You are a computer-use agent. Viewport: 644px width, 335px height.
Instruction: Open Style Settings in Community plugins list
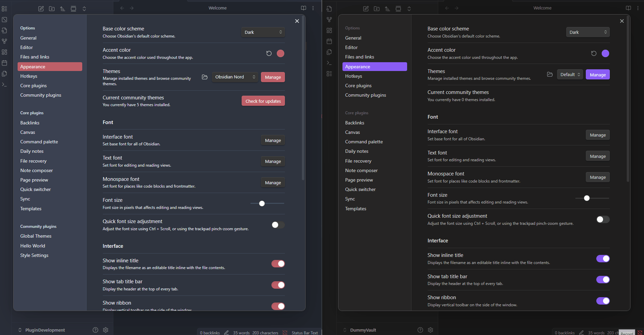[34, 255]
